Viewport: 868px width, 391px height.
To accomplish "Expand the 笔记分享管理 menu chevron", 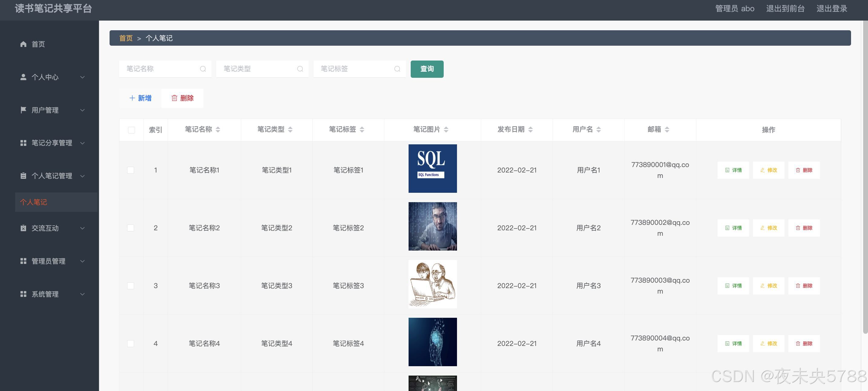I will [x=82, y=143].
